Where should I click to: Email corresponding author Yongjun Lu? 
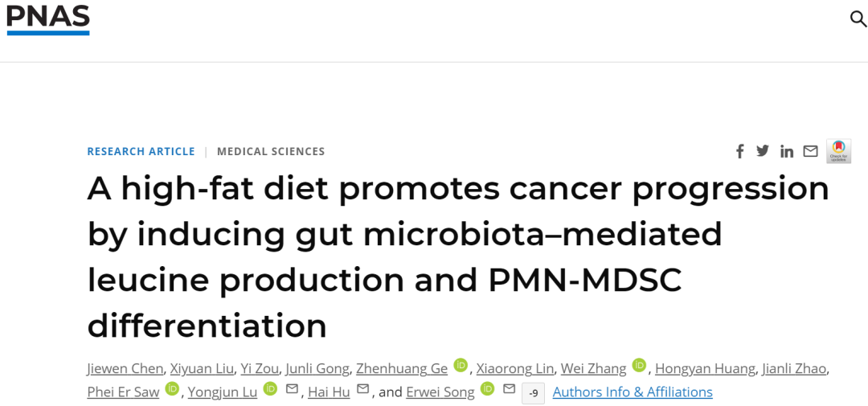tap(292, 389)
